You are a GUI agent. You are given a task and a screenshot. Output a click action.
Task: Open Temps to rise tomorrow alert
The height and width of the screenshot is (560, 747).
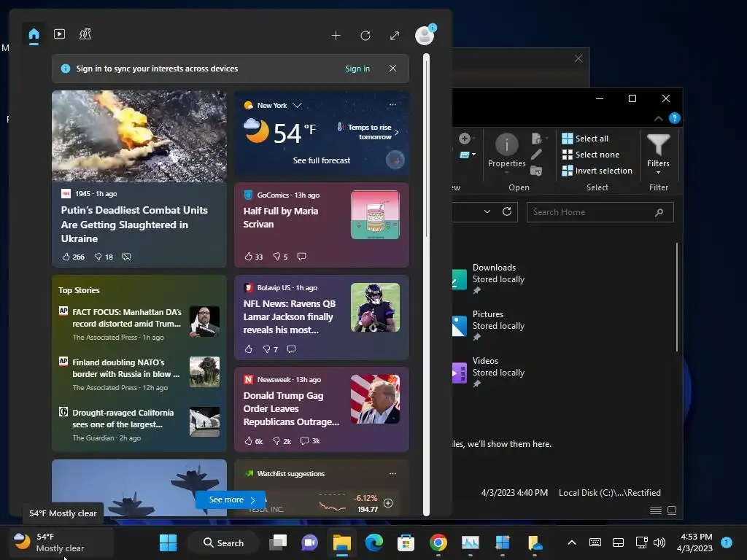click(x=368, y=132)
